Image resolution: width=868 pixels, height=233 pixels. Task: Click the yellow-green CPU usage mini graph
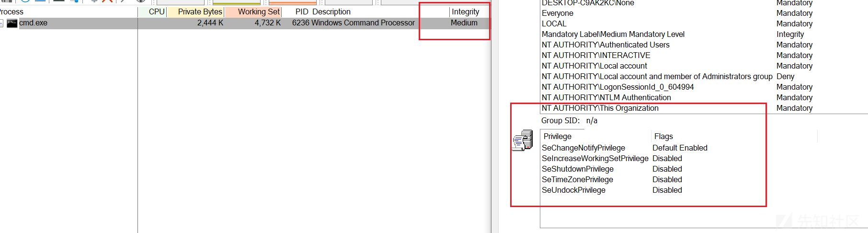tap(237, 2)
